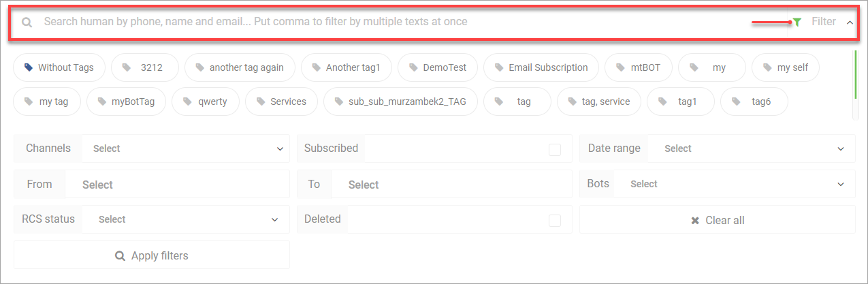Click the green funnel Filter icon
This screenshot has width=868, height=284.
click(x=797, y=22)
